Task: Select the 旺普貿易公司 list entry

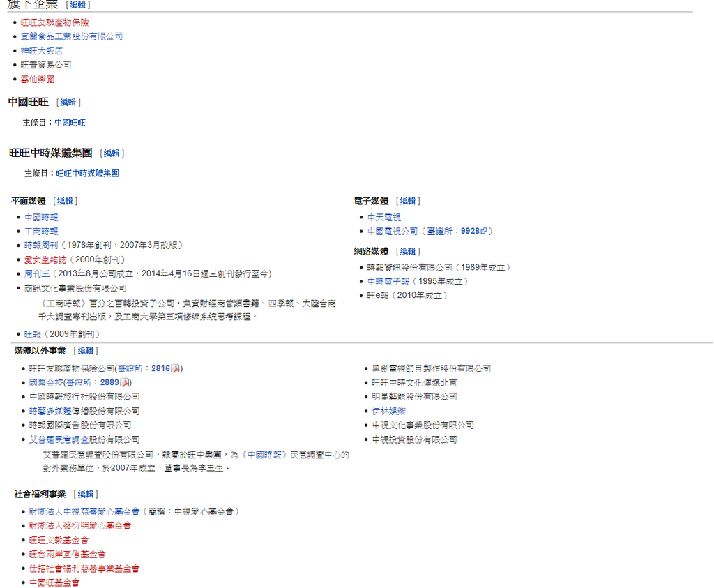Action: click(46, 65)
